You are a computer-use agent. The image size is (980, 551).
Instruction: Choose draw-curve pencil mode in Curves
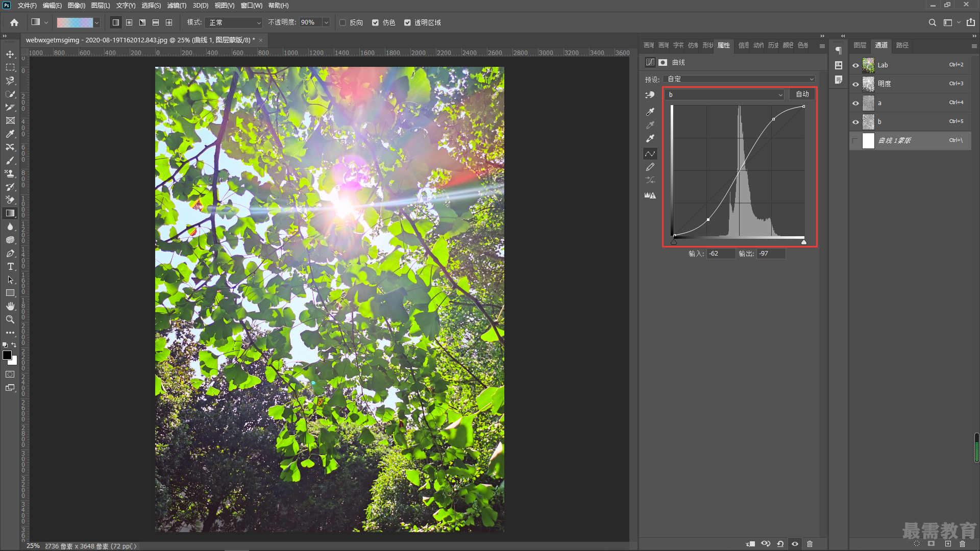650,167
